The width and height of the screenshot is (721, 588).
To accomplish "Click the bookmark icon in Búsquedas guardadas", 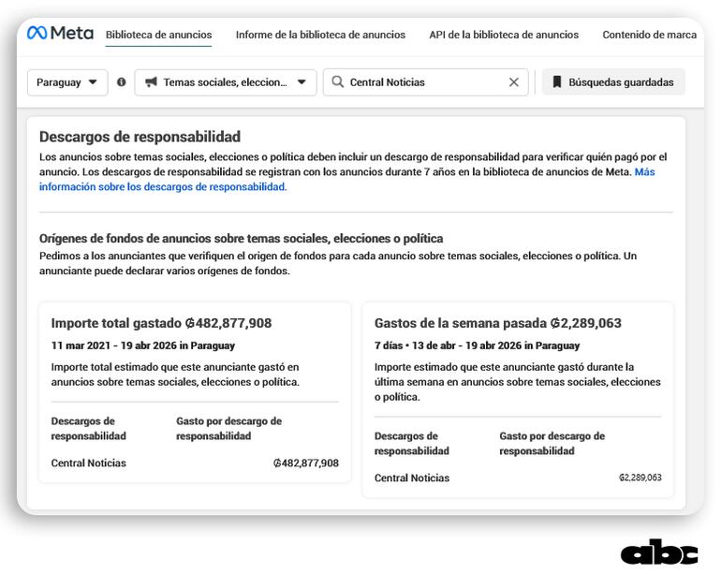I will click(x=557, y=82).
